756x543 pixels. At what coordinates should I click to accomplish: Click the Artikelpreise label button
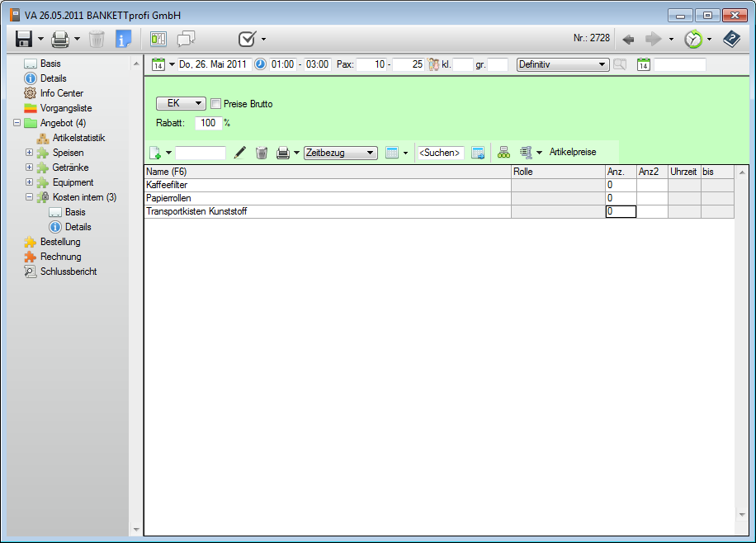click(573, 153)
